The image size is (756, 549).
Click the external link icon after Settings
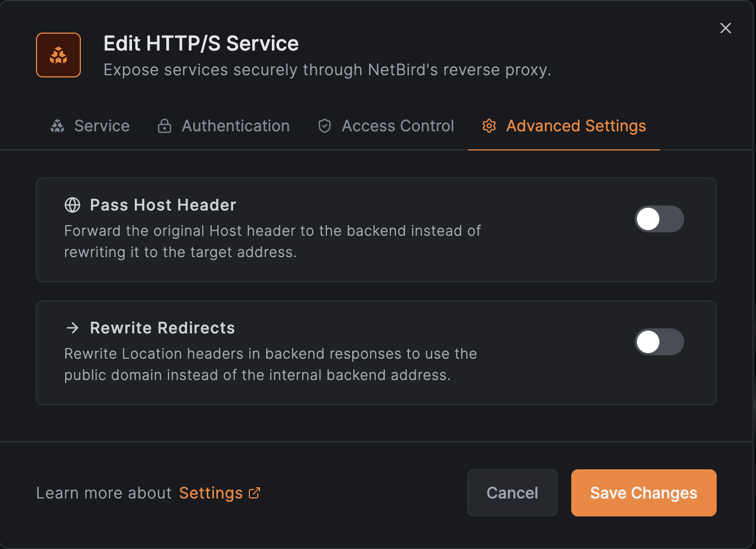[x=254, y=493]
